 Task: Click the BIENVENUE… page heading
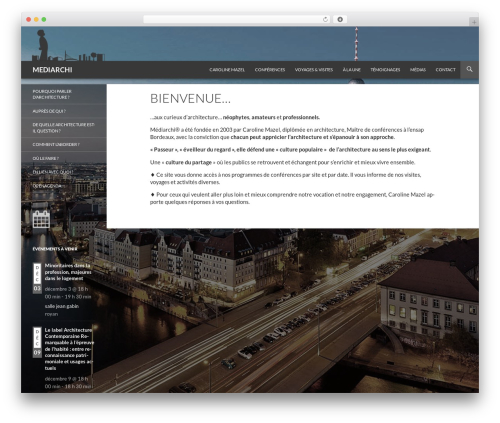[x=190, y=99]
